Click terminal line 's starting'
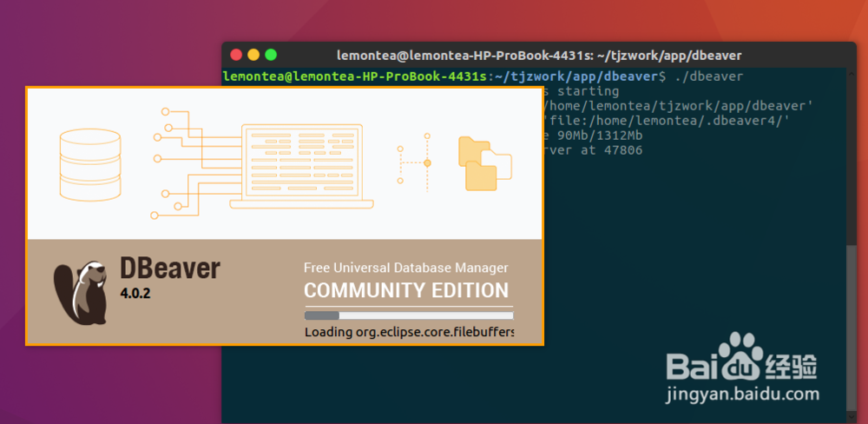This screenshot has width=868, height=424. (582, 91)
